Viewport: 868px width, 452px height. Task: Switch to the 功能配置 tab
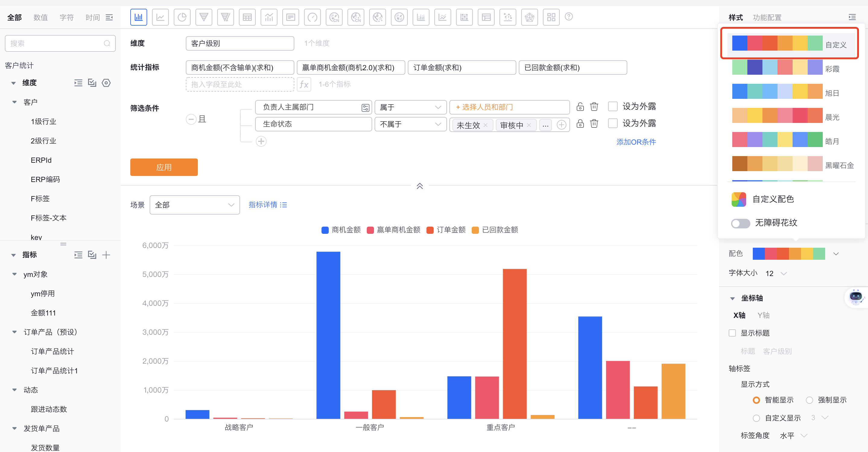[767, 17]
